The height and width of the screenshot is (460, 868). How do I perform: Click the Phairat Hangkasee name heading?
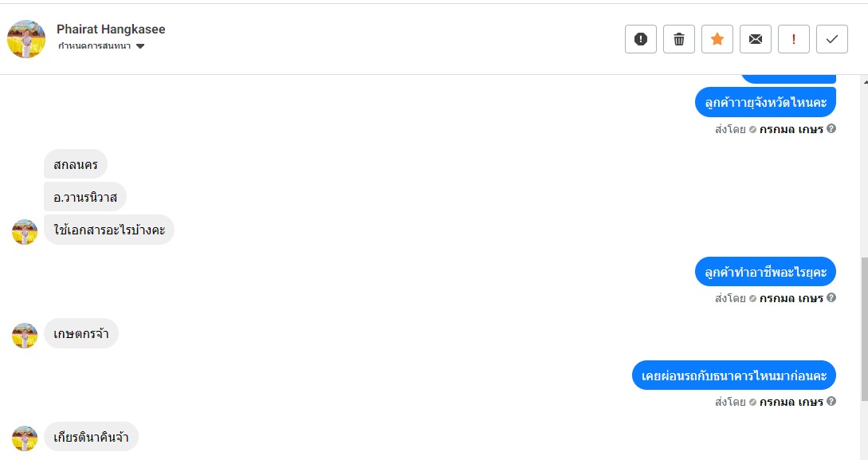pos(111,29)
